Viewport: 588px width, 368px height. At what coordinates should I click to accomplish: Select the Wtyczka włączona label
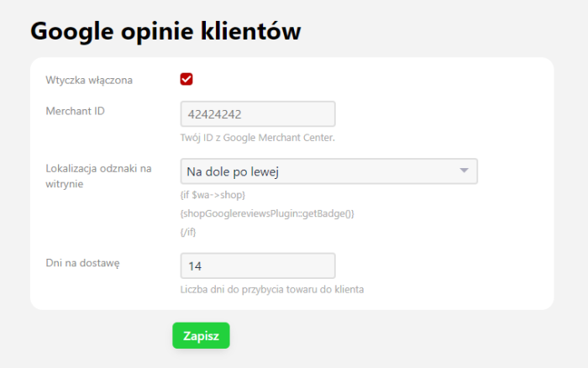(x=89, y=81)
